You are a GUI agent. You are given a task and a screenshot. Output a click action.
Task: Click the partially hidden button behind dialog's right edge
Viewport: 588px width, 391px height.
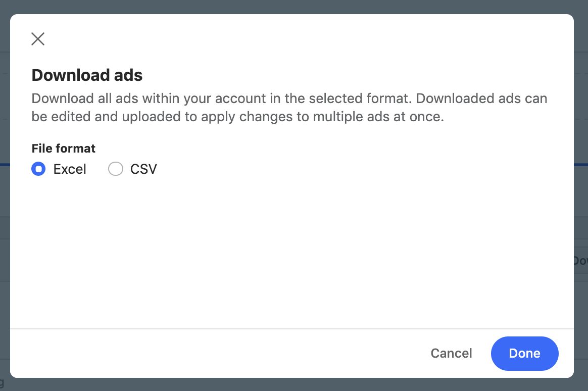coord(580,261)
